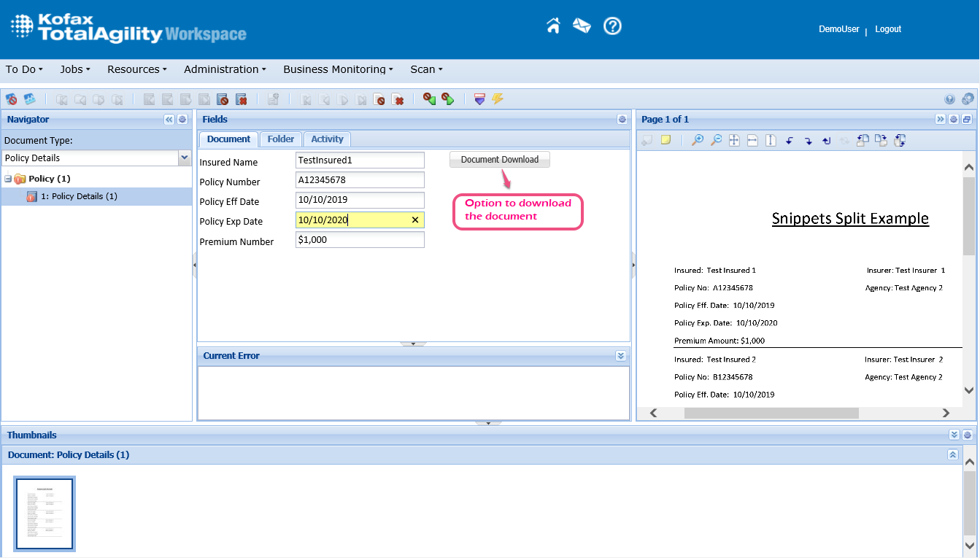Click the viewer horizontal scrollbar thumb
This screenshot has width=980, height=558.
(771, 413)
